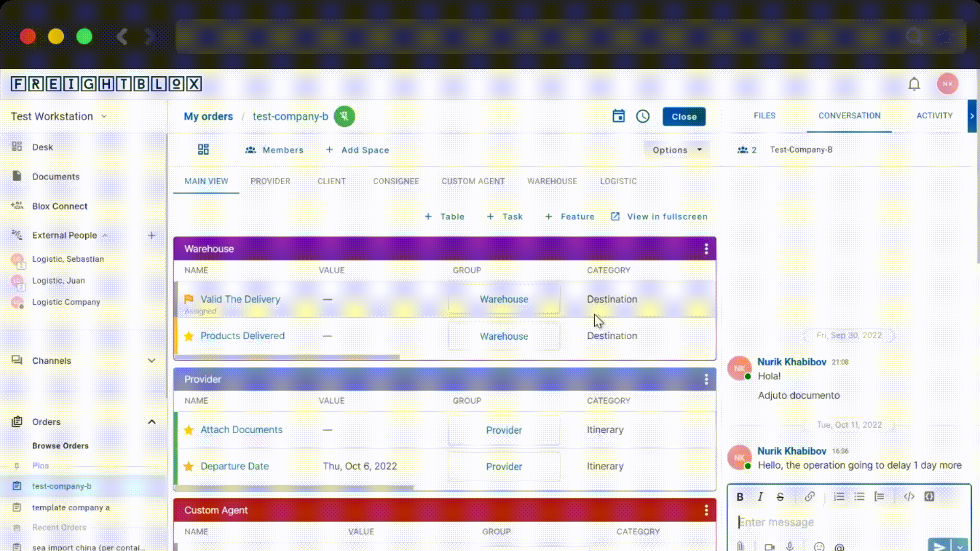Toggle star on Departure Date row
The height and width of the screenshot is (551, 980).
click(188, 466)
